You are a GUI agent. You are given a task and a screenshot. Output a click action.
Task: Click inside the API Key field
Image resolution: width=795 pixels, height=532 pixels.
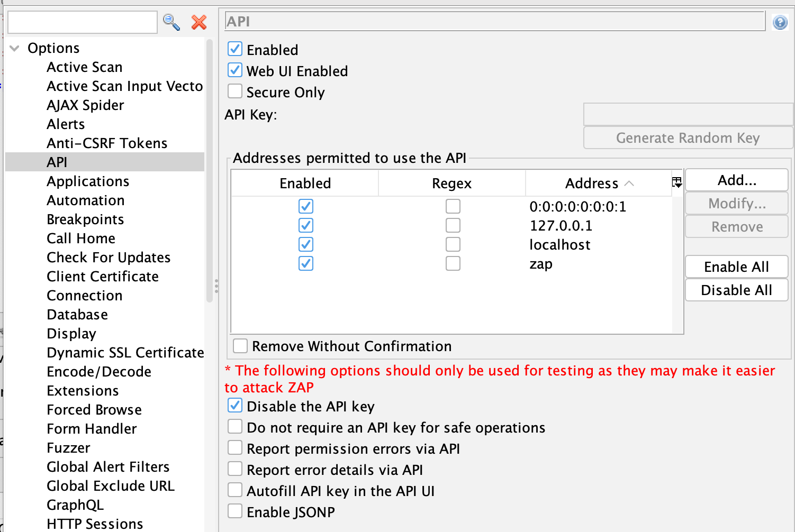pos(688,114)
